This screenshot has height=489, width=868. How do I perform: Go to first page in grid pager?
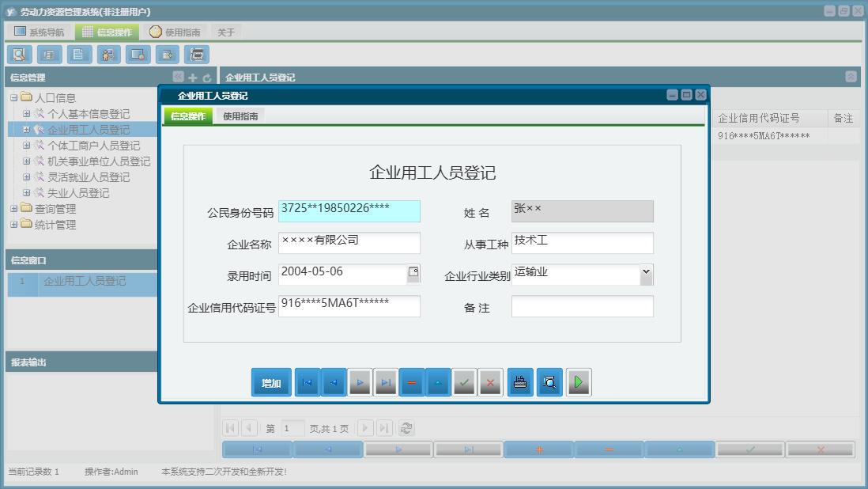pos(231,428)
